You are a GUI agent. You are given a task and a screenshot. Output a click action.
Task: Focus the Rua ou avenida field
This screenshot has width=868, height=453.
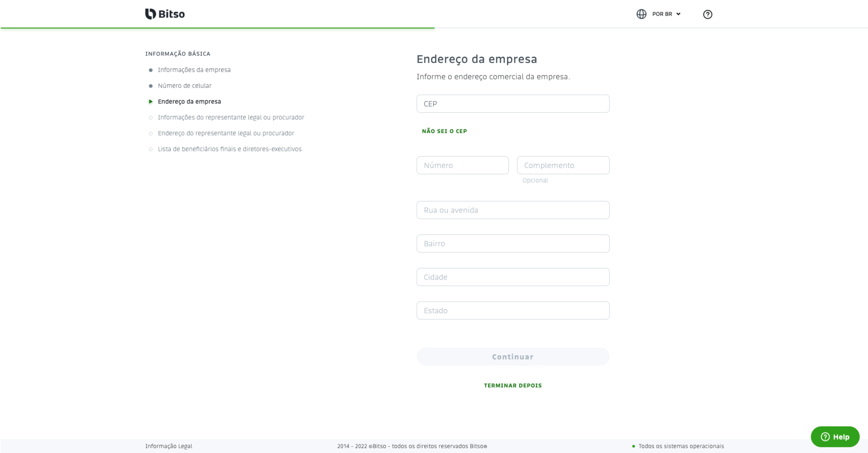(513, 210)
